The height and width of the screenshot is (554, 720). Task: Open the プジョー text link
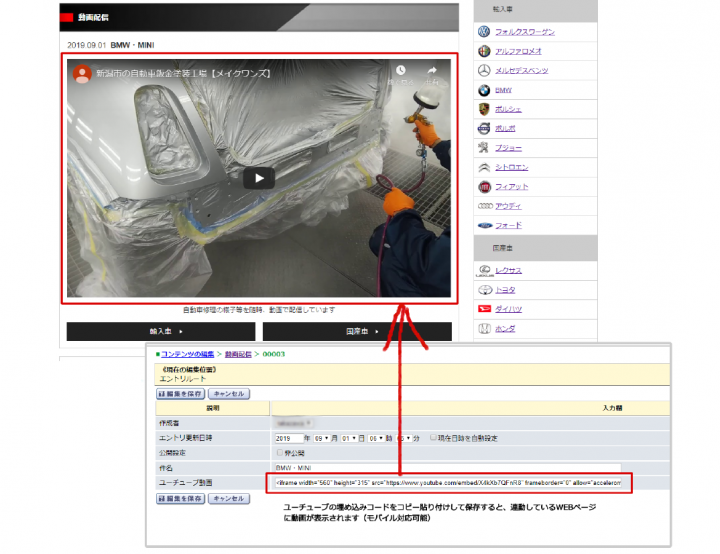[x=508, y=148]
